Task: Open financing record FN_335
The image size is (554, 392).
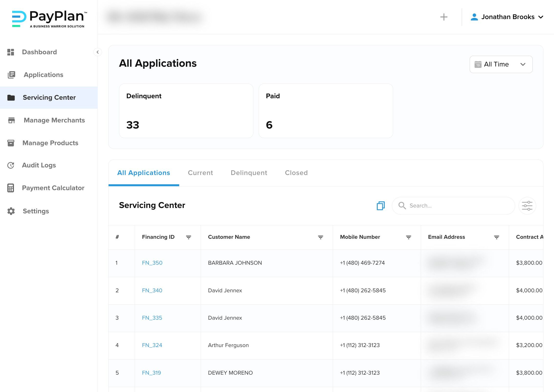Action: coord(152,318)
